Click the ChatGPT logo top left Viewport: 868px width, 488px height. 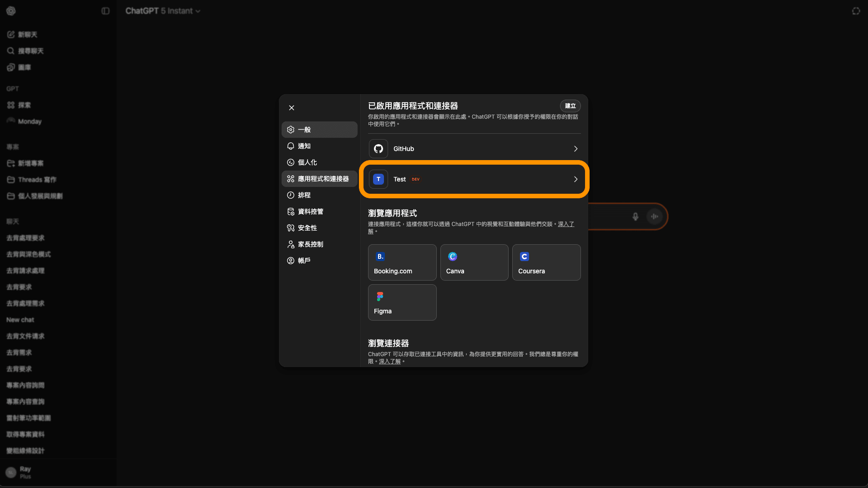tap(11, 10)
